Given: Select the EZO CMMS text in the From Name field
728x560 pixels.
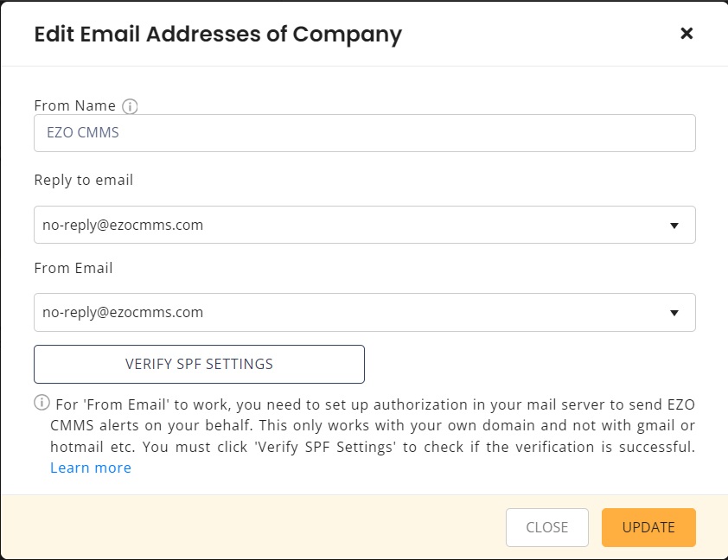Looking at the screenshot, I should tap(83, 133).
